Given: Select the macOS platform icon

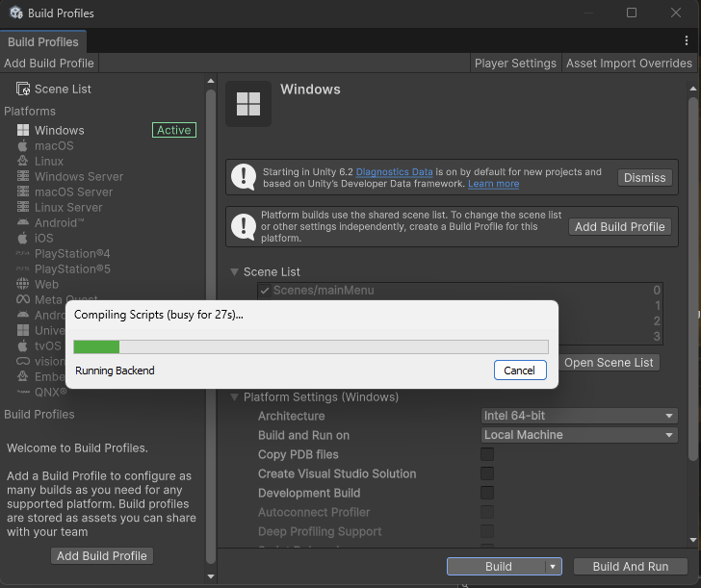Looking at the screenshot, I should 23,145.
